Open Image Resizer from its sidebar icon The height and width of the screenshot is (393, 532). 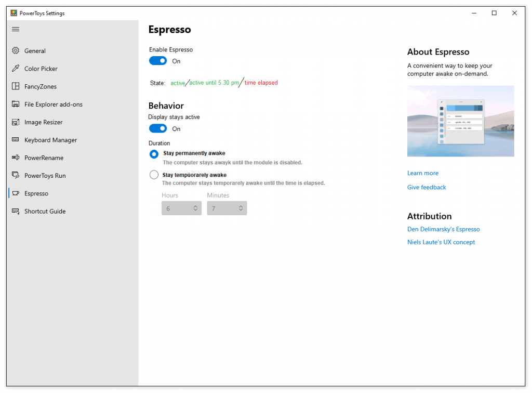[x=16, y=122]
